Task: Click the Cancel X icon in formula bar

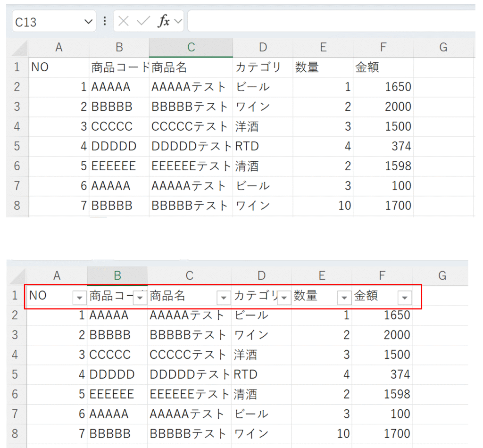Action: (124, 21)
